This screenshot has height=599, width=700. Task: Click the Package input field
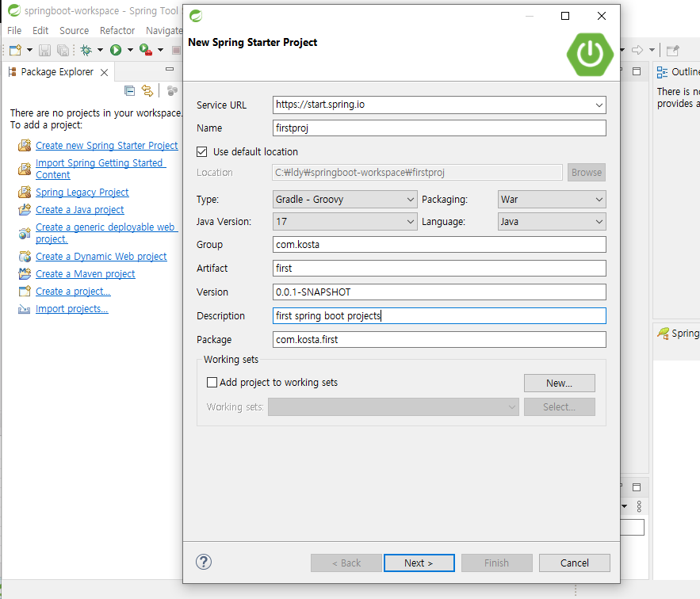pos(439,340)
